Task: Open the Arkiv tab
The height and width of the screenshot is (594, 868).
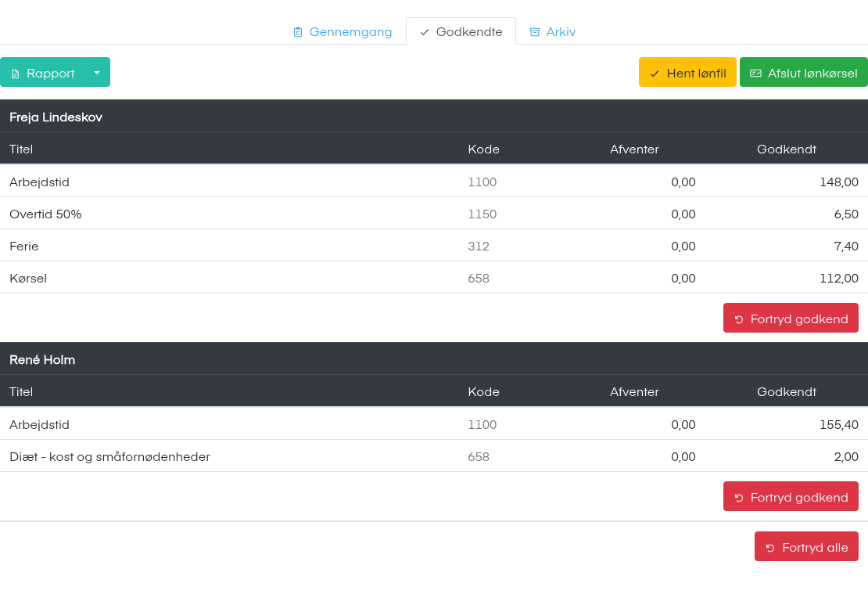Action: pos(552,31)
